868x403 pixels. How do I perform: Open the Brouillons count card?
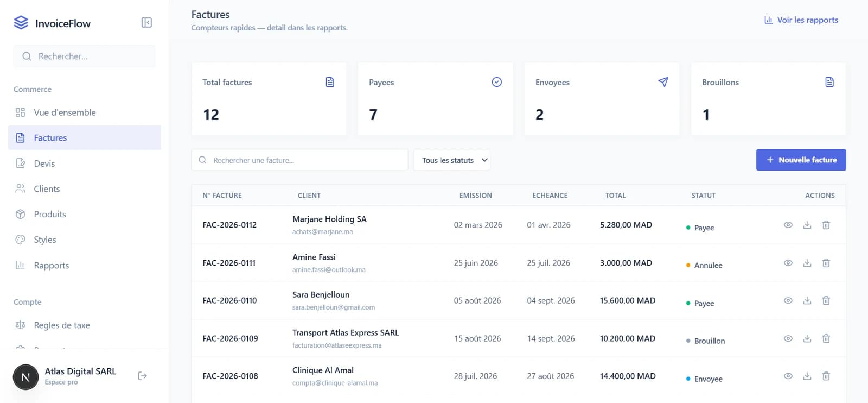coord(768,99)
